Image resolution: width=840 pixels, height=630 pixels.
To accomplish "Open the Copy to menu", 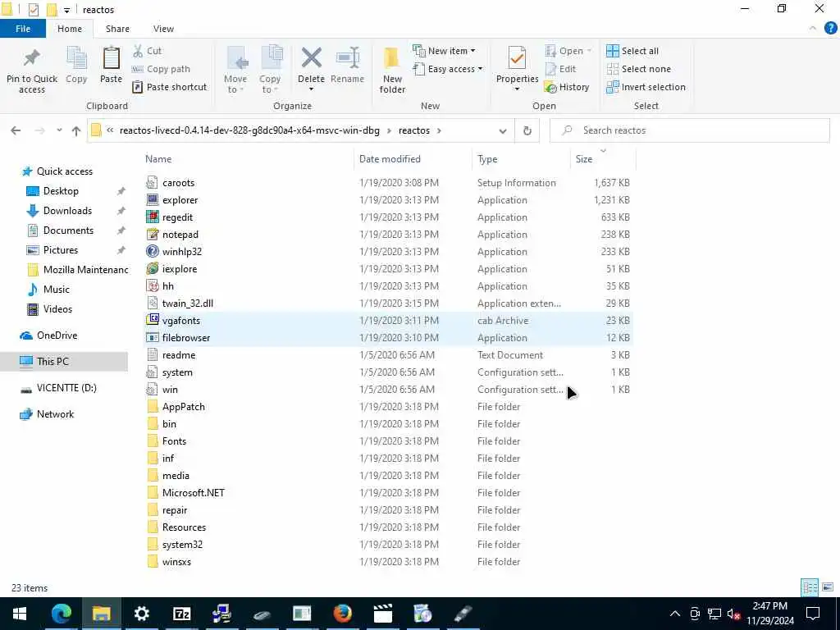I will click(270, 71).
